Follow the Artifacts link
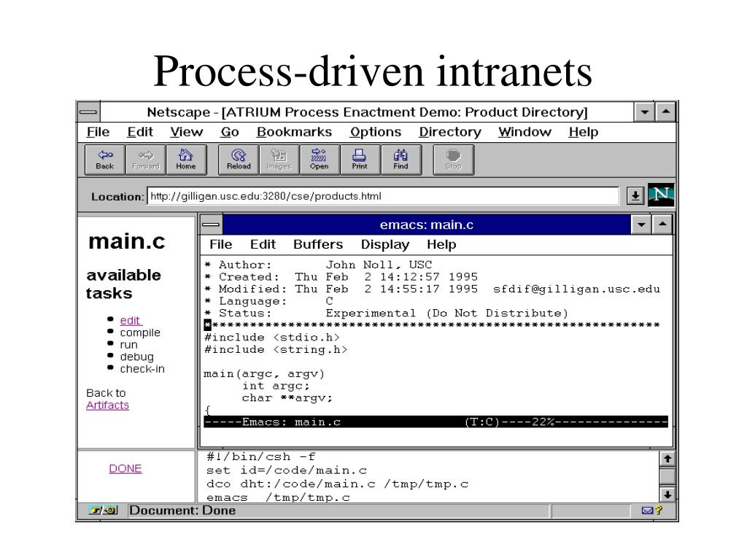The height and width of the screenshot is (560, 747). (x=108, y=405)
